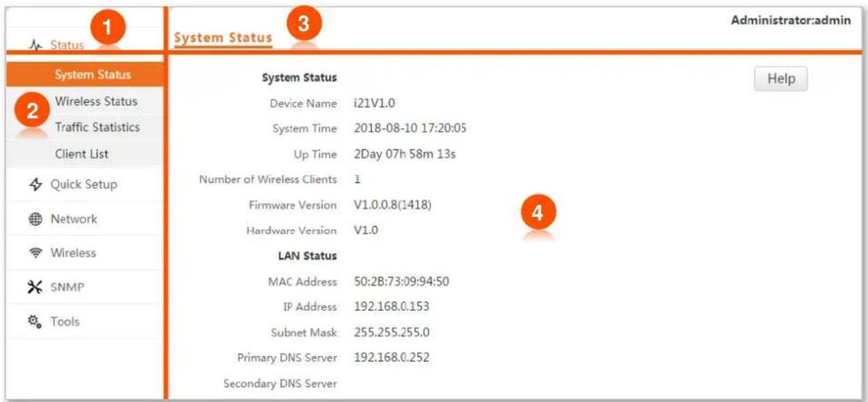Expand the Quick Setup menu
This screenshot has height=402, width=868.
(x=83, y=184)
